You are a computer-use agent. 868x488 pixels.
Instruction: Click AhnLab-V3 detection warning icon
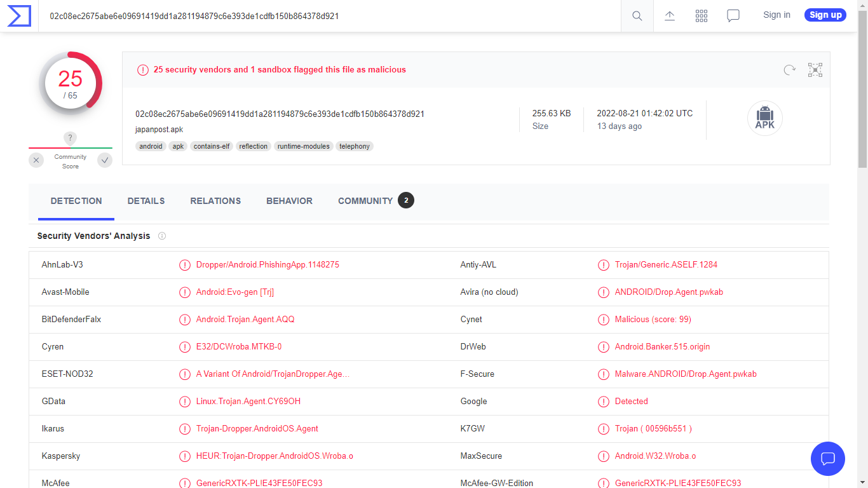point(184,265)
